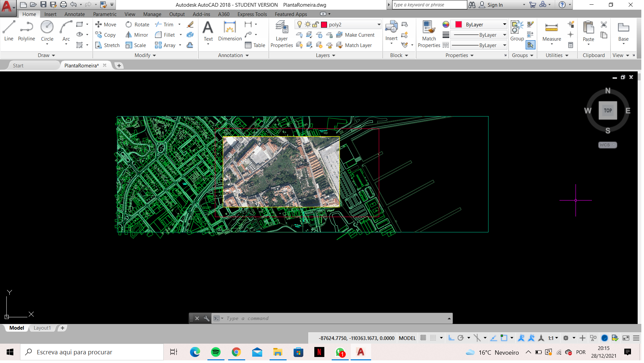
Task: Activate the Mirror tool
Action: click(137, 35)
